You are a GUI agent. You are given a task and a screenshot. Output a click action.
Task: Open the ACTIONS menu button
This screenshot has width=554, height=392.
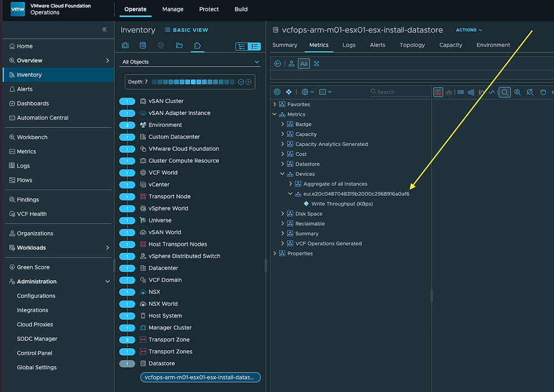(x=469, y=30)
